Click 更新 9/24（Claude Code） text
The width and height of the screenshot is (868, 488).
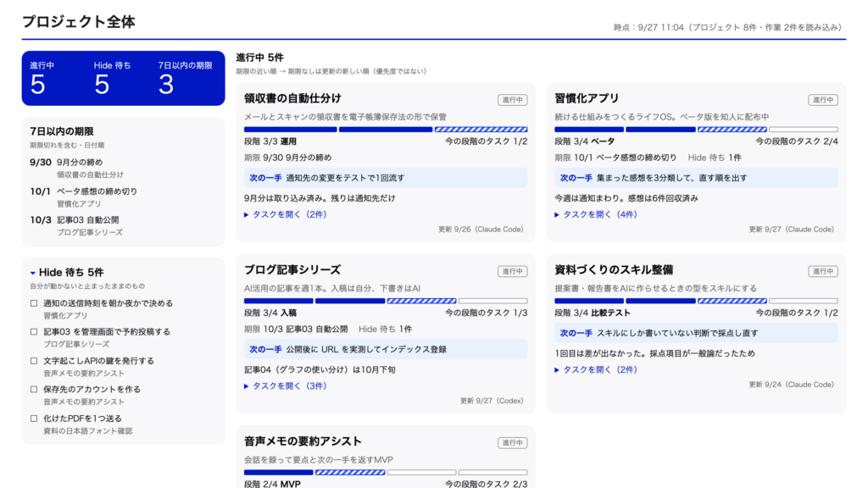[x=791, y=384]
